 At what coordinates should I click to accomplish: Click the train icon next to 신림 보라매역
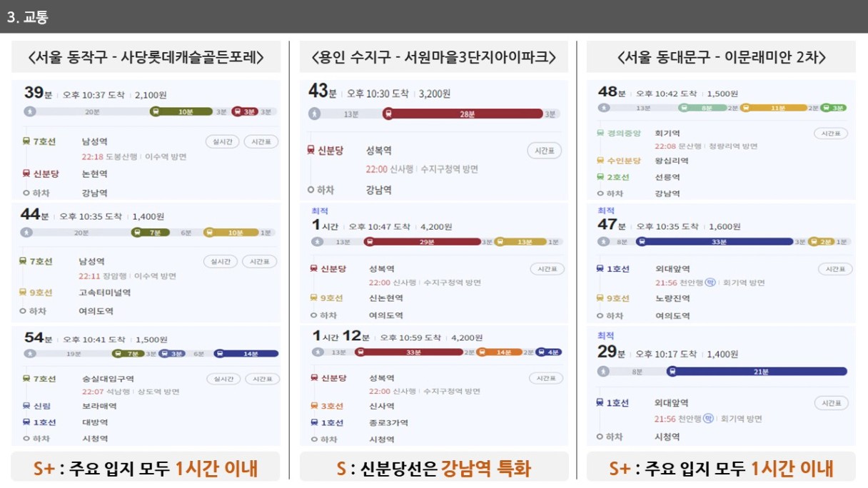click(26, 406)
